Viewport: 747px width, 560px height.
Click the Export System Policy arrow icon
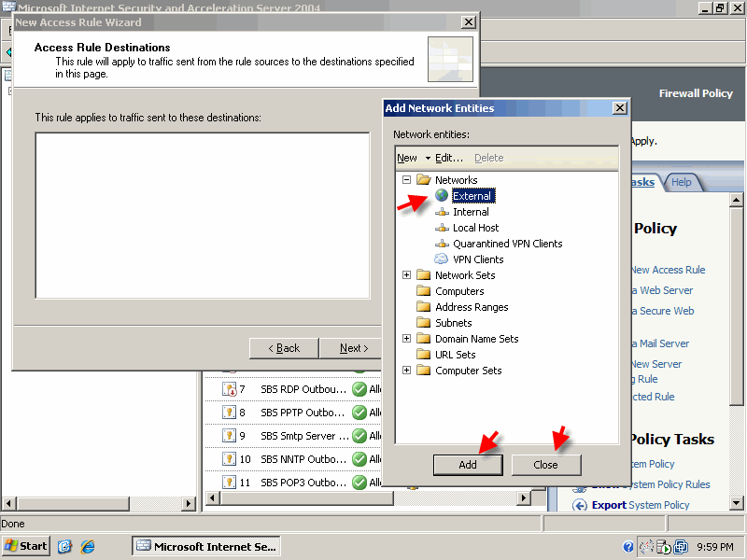point(579,505)
